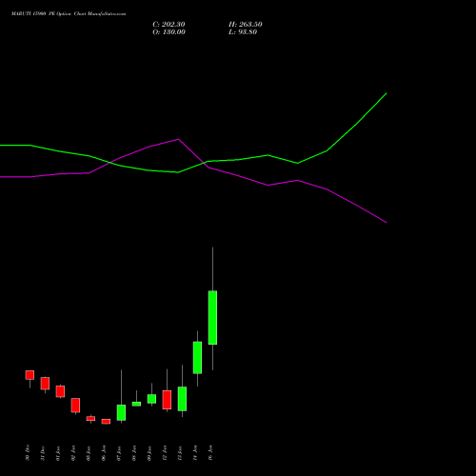Image resolution: width=476 pixels, height=476 pixels.
Task: Select the high value H: 263.50
Action: [246, 25]
